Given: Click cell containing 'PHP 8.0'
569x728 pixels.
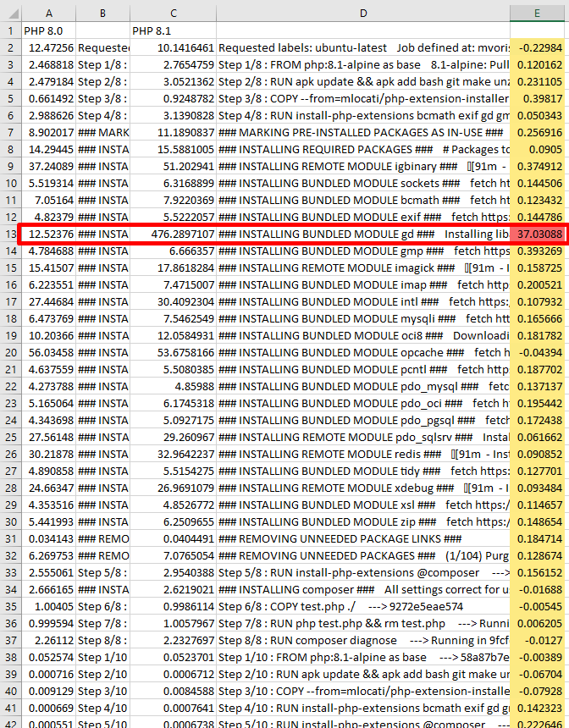Looking at the screenshot, I should [49, 31].
